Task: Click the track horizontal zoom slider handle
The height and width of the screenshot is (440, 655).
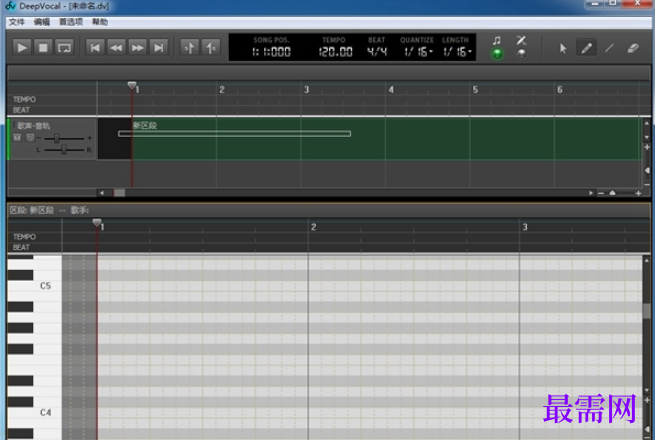Action: [612, 193]
